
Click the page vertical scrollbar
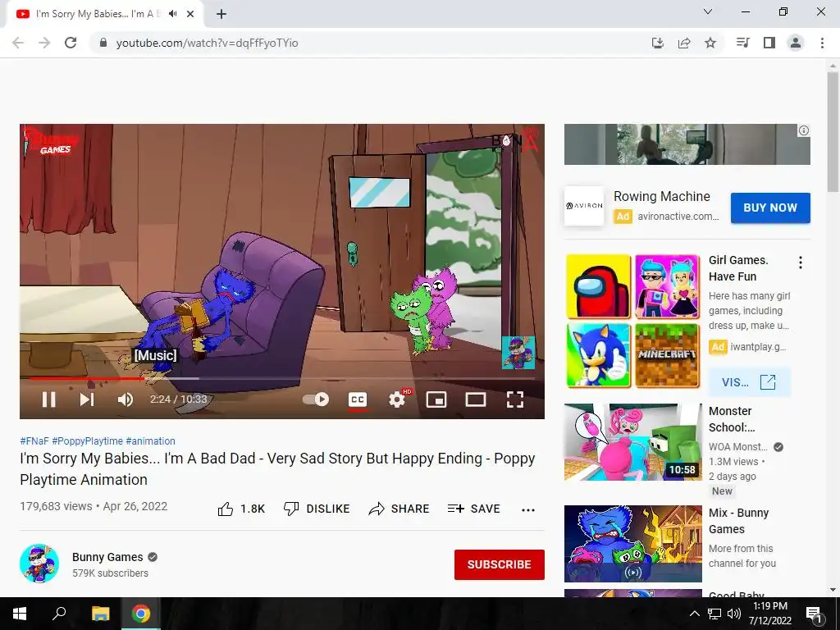pyautogui.click(x=833, y=132)
